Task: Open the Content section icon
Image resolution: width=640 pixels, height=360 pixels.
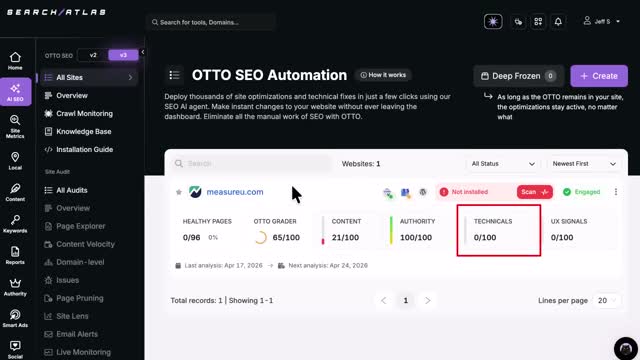Action: pos(15,192)
